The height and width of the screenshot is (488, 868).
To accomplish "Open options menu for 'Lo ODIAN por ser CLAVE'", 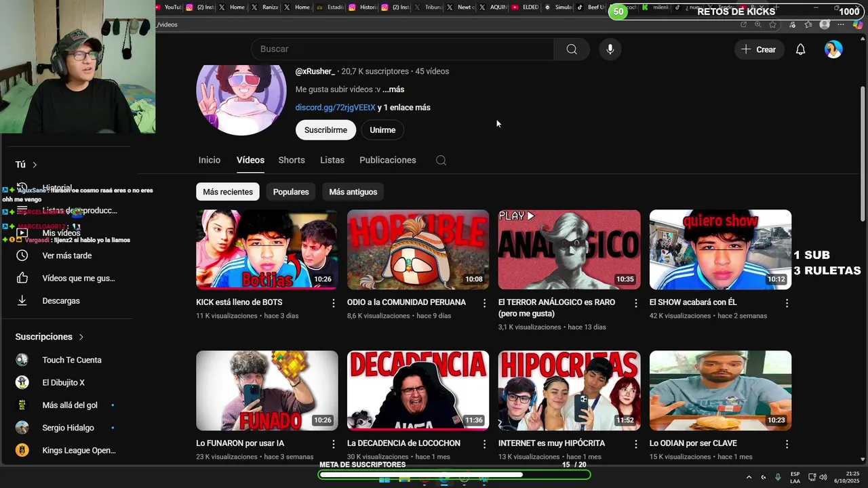I will click(787, 444).
